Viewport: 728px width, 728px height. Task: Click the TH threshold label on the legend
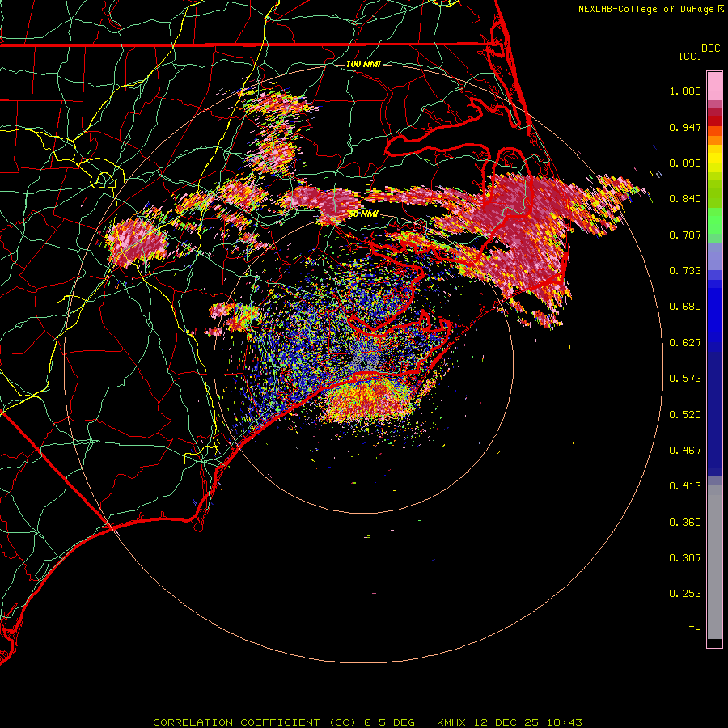pyautogui.click(x=695, y=630)
